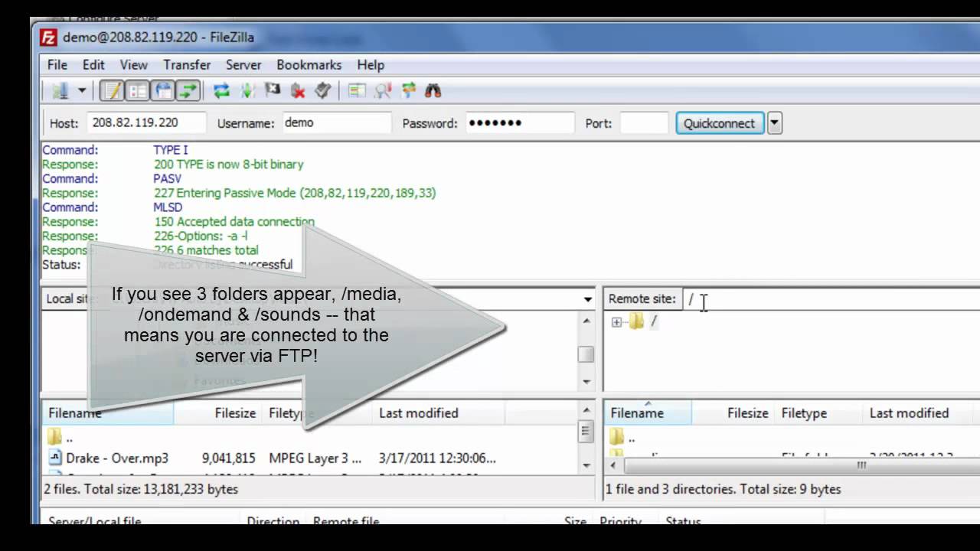Image resolution: width=980 pixels, height=551 pixels.
Task: Refresh the file and folder lists
Action: [221, 91]
